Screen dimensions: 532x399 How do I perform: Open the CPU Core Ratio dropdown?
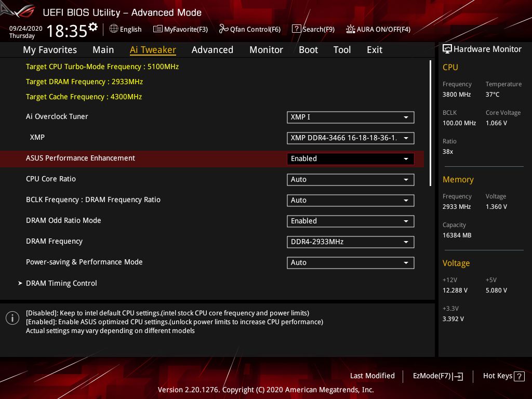pos(351,179)
